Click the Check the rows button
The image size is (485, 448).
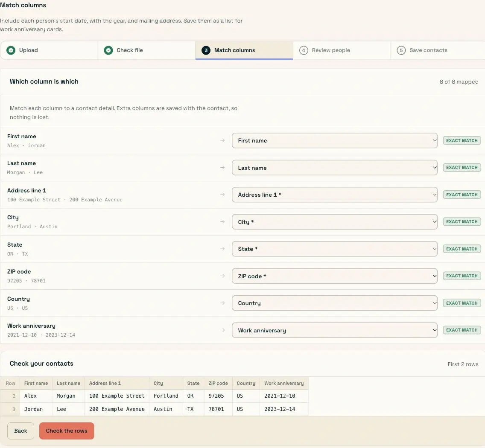[x=67, y=431]
